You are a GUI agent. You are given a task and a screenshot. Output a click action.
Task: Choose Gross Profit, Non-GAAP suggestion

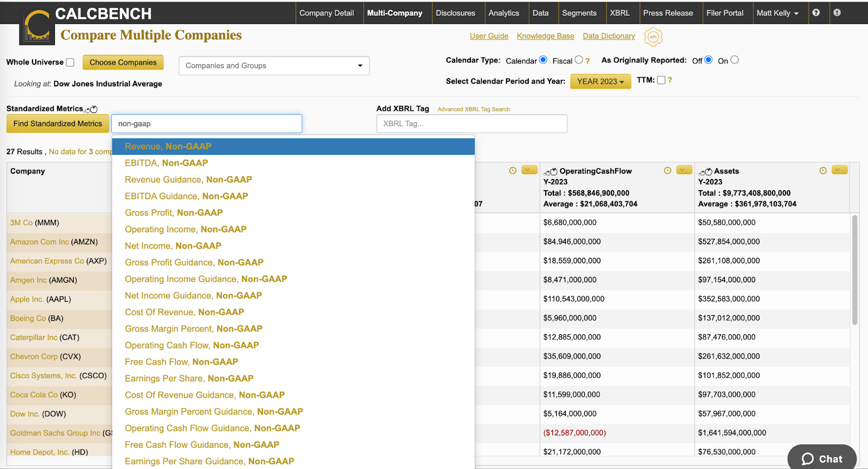pyautogui.click(x=293, y=213)
